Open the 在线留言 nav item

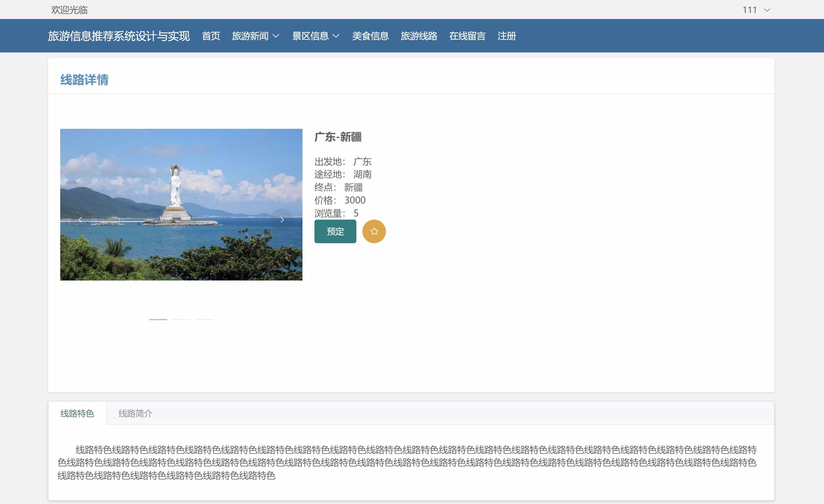tap(467, 36)
